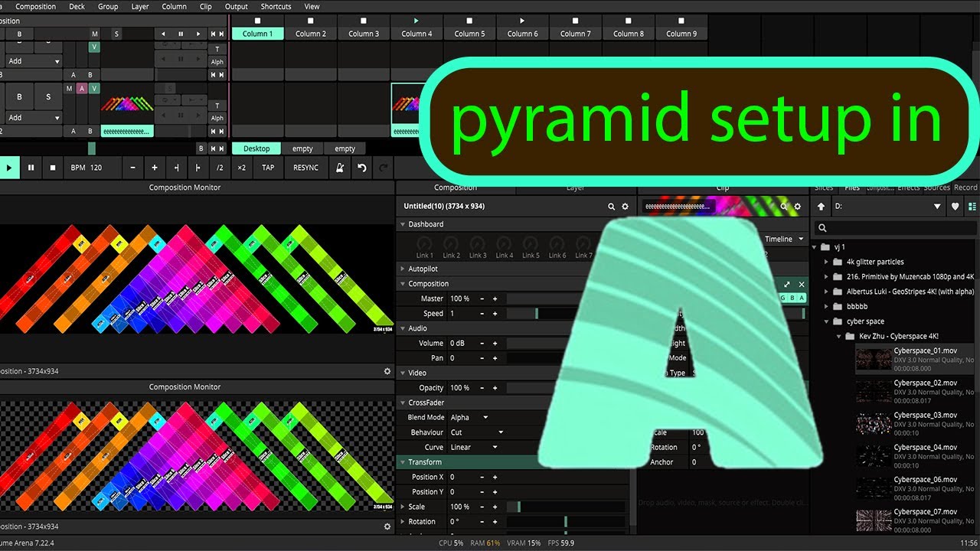980x551 pixels.
Task: Switch to the Desktop deck tab
Action: pos(256,148)
